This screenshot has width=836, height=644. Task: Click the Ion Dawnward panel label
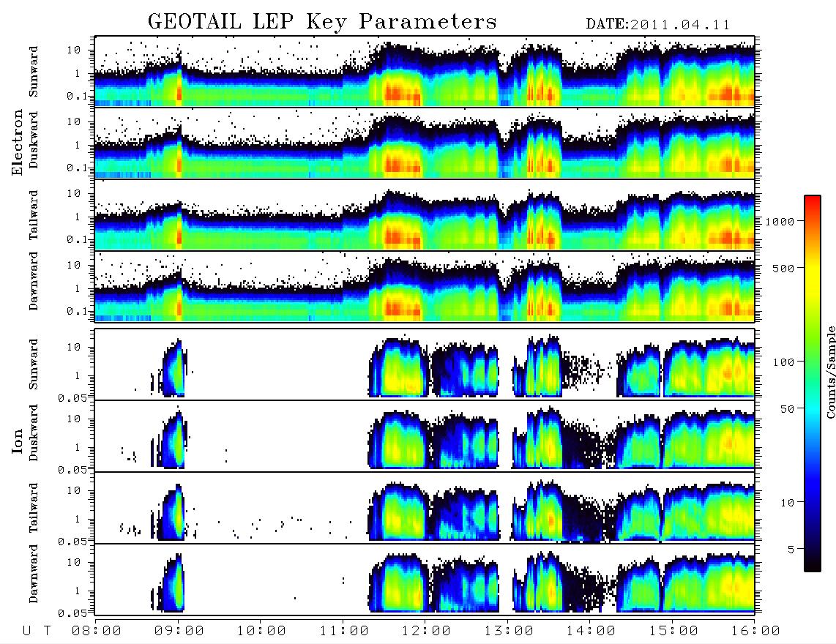34,574
